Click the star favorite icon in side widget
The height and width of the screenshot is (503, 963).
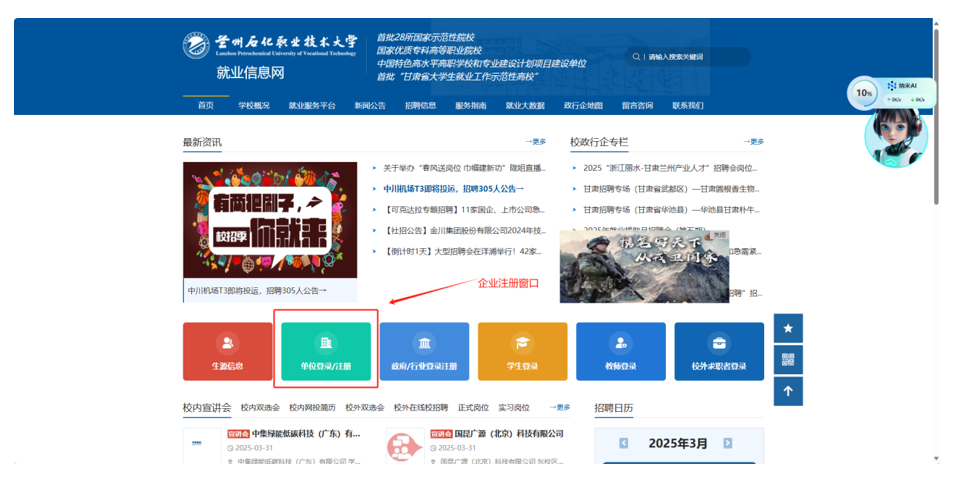[x=788, y=328]
